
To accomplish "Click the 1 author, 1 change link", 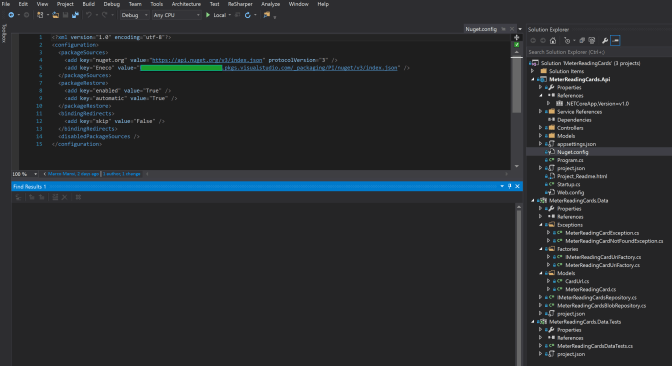I will (x=121, y=174).
